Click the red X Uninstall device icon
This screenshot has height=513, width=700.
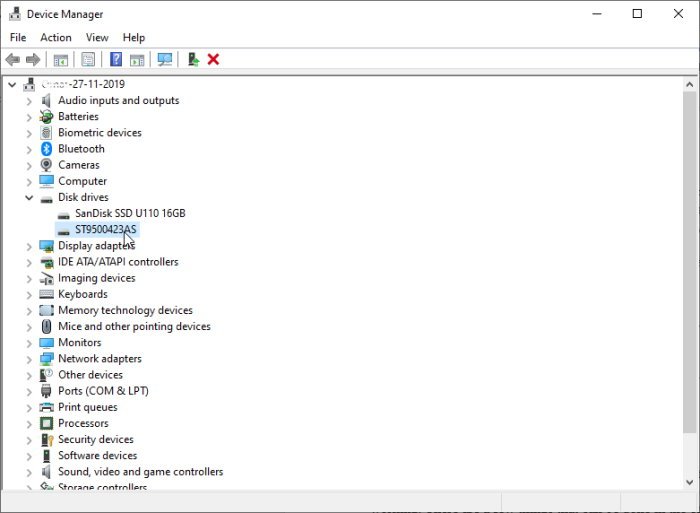point(213,59)
